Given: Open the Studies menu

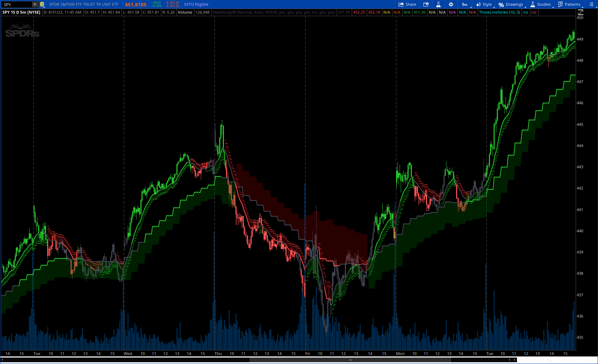Looking at the screenshot, I should 540,4.
